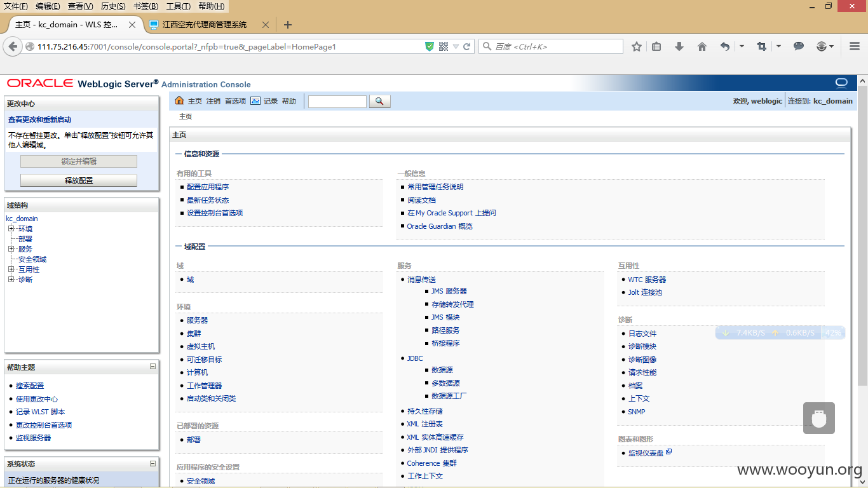Click the green shield security icon in address bar
This screenshot has height=488, width=868.
coord(430,46)
